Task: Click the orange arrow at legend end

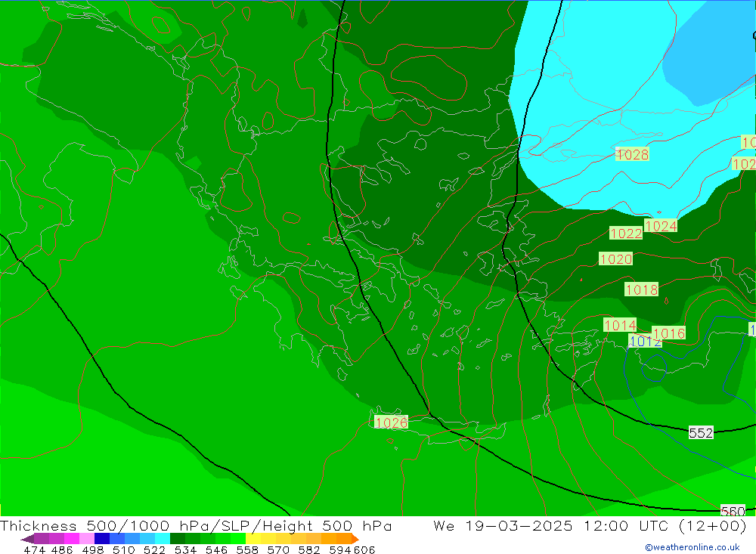Action: (355, 538)
